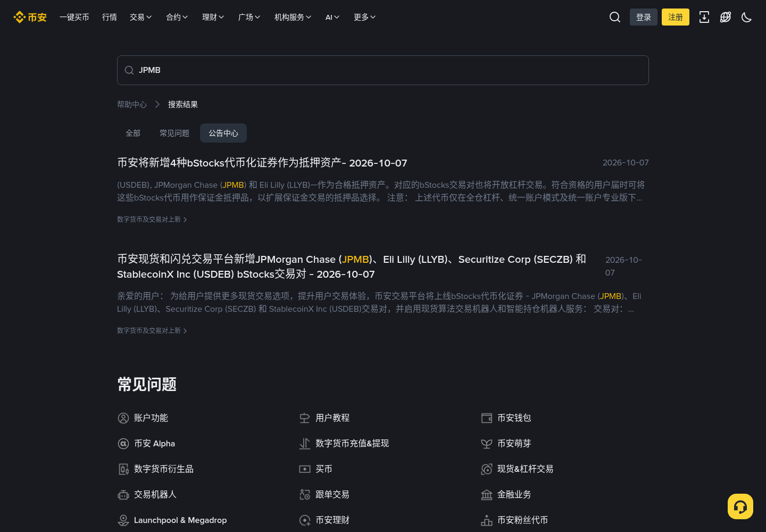This screenshot has height=532, width=766.
Task: Click 数字货币及交易对上新 under the first result
Action: click(152, 219)
